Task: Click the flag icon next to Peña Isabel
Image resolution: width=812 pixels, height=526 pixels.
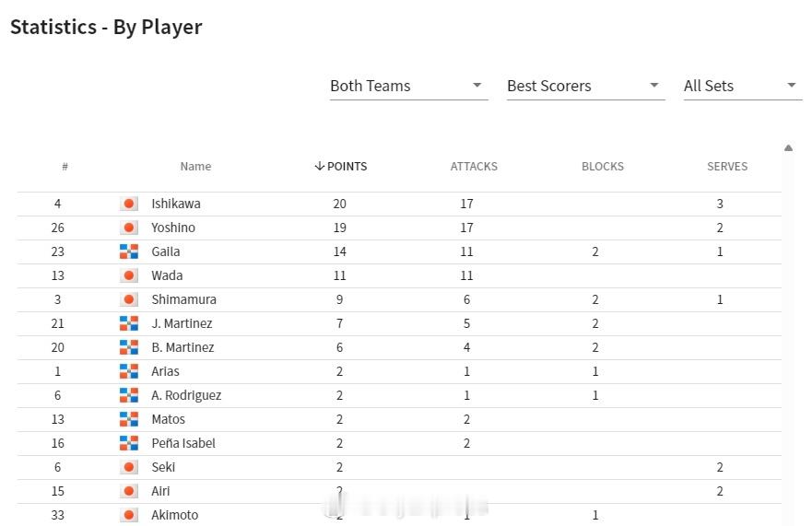Action: [x=129, y=443]
